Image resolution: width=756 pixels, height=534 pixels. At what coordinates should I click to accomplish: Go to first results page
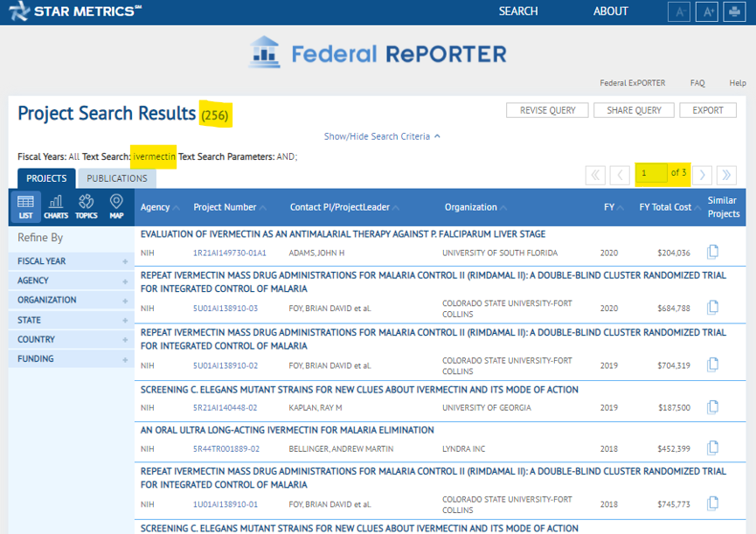(x=595, y=175)
